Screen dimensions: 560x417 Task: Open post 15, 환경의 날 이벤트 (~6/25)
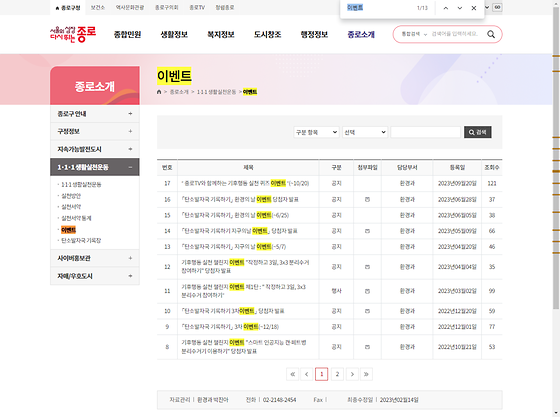click(235, 215)
